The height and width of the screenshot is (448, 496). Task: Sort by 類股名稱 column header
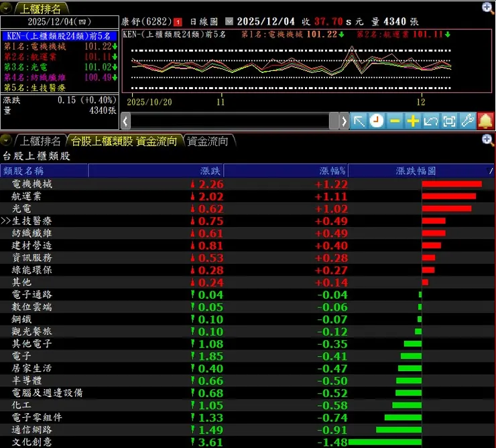click(44, 171)
